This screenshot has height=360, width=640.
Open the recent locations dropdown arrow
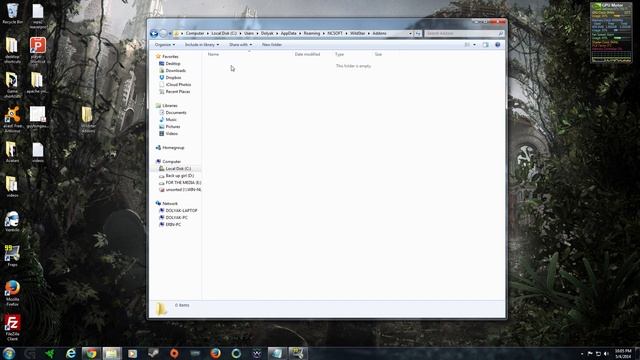[x=170, y=33]
